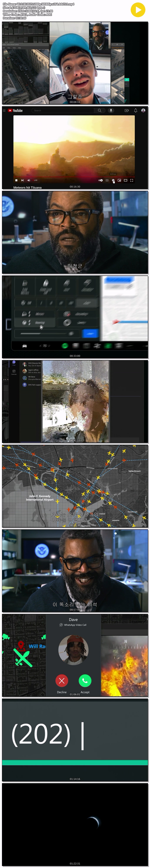Click the car icon in blurred taskbar

tap(25, 346)
